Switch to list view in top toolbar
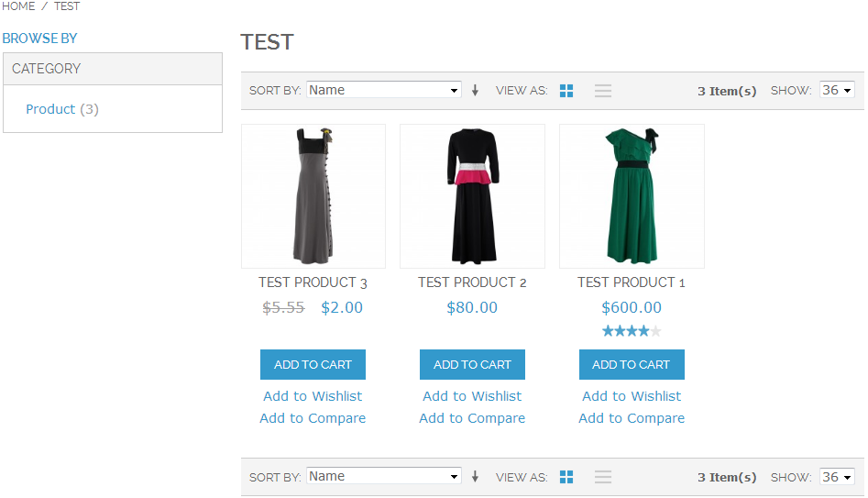 (603, 91)
